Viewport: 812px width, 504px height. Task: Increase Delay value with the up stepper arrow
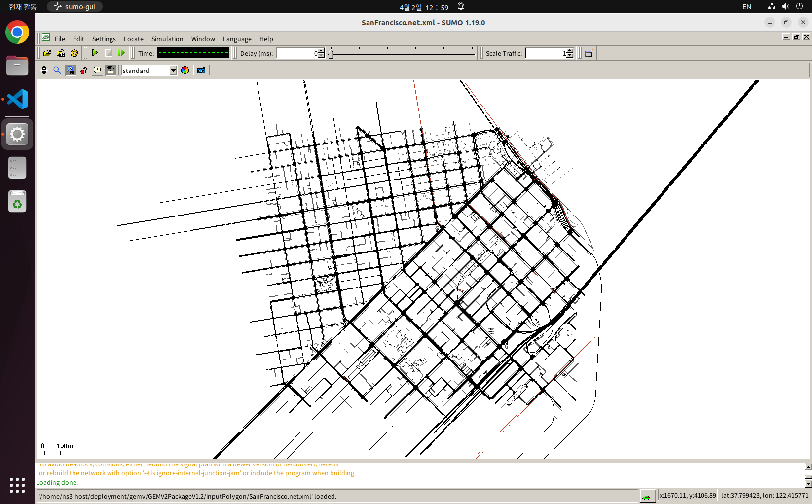pyautogui.click(x=322, y=51)
